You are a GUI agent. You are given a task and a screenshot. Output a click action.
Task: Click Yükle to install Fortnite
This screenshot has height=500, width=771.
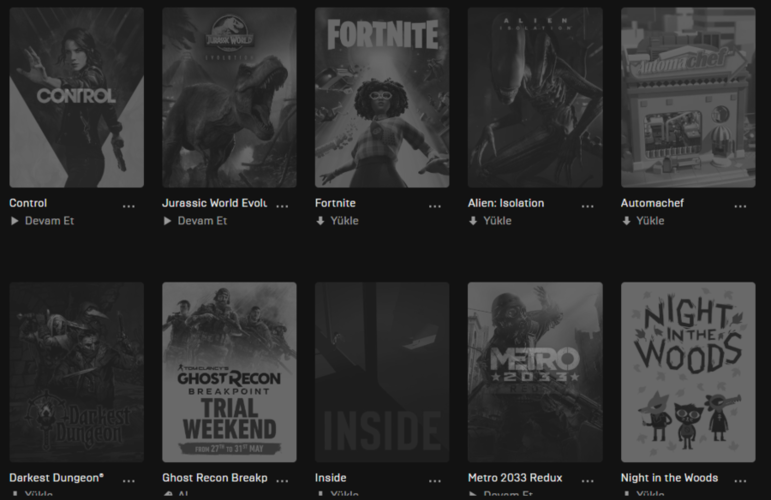[x=344, y=221]
